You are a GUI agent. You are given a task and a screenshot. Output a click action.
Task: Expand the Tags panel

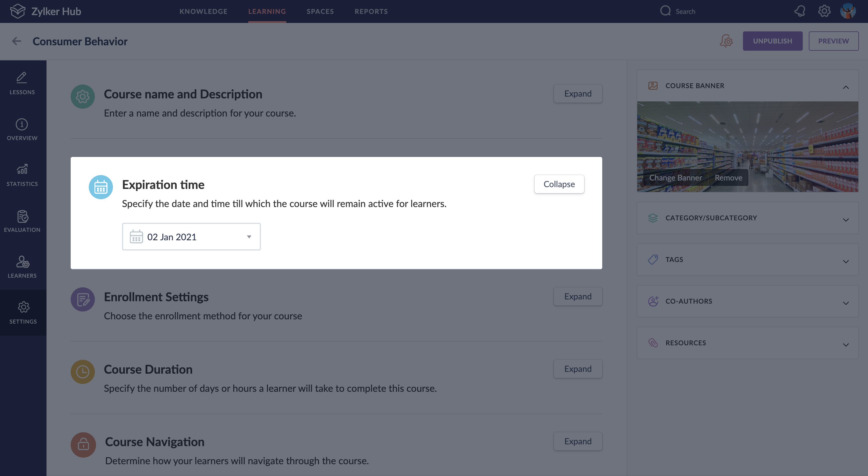click(x=845, y=261)
